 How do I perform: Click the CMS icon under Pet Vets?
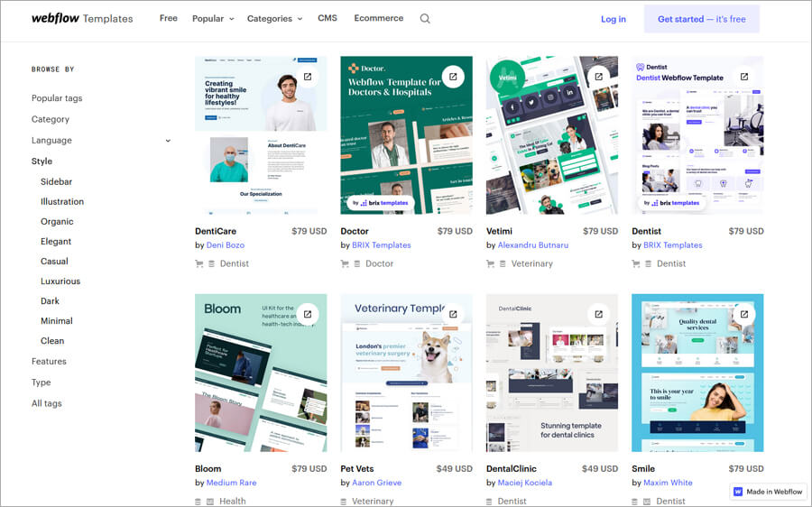(x=344, y=502)
